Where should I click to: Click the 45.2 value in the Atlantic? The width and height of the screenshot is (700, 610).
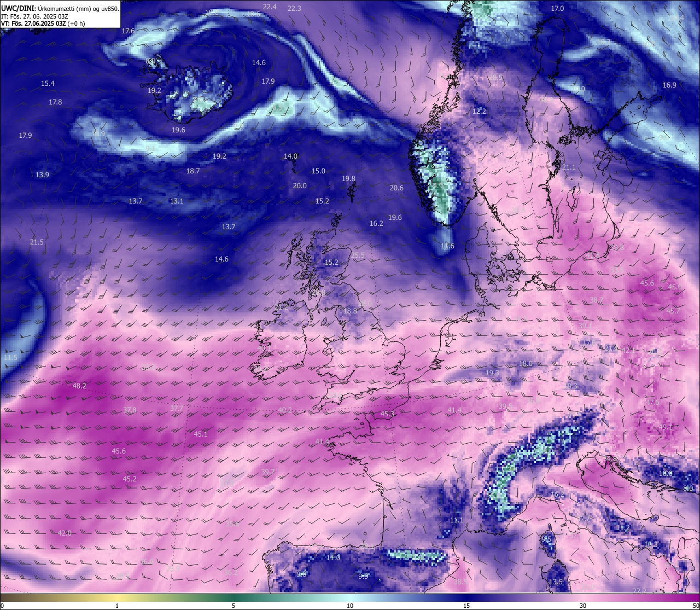130,479
